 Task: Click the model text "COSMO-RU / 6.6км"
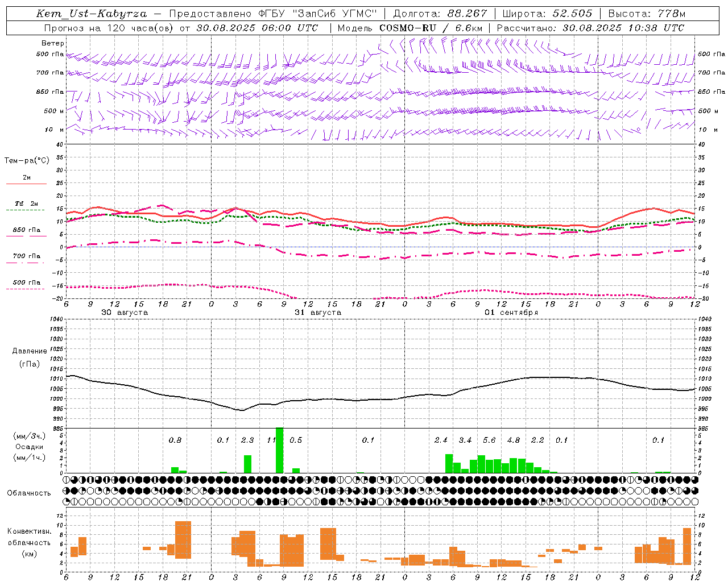(431, 28)
